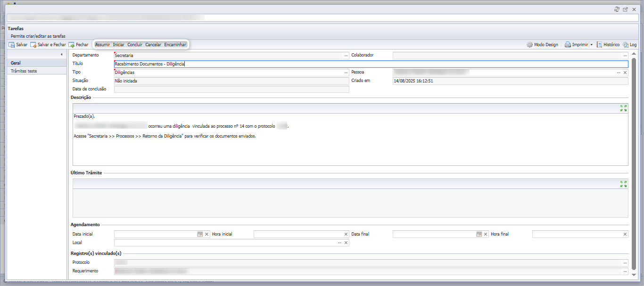
Task: Close the Tarefas window
Action: [634, 9]
